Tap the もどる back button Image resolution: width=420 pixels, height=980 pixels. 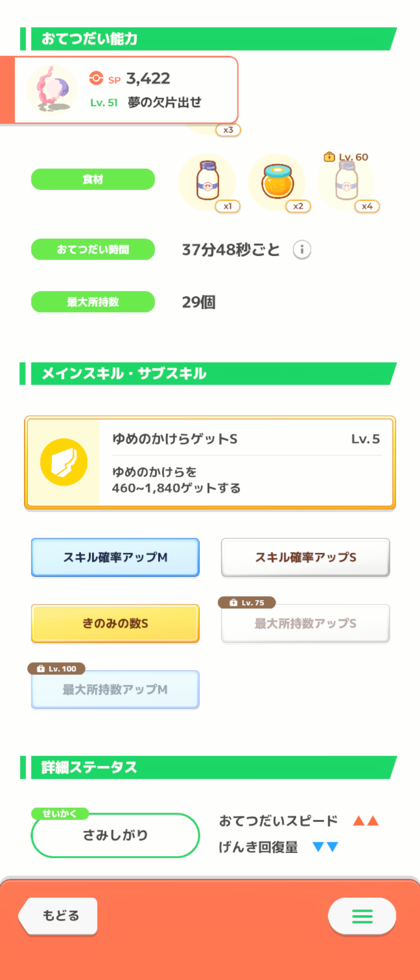[x=59, y=916]
